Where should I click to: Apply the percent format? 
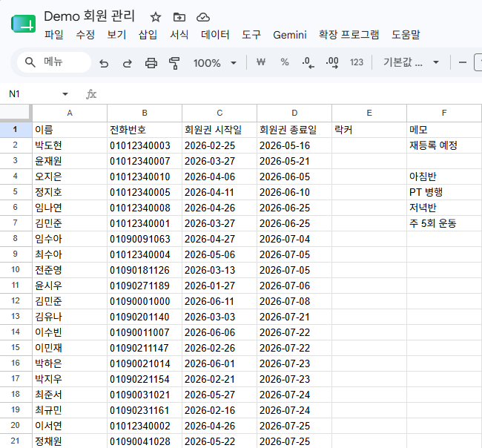[285, 62]
